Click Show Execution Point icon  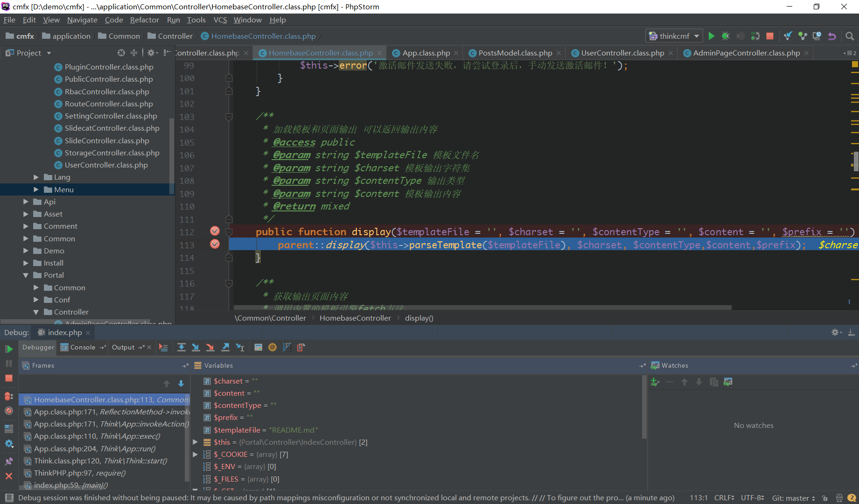tap(163, 347)
